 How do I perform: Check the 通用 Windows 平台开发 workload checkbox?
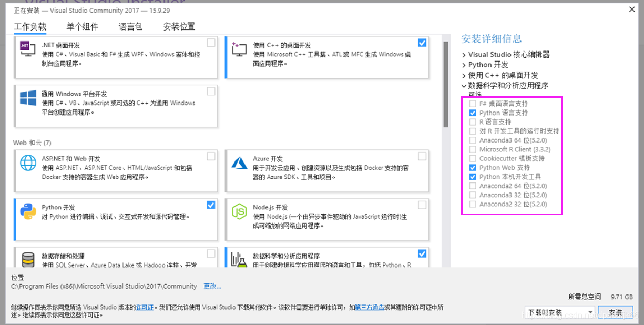tap(211, 92)
